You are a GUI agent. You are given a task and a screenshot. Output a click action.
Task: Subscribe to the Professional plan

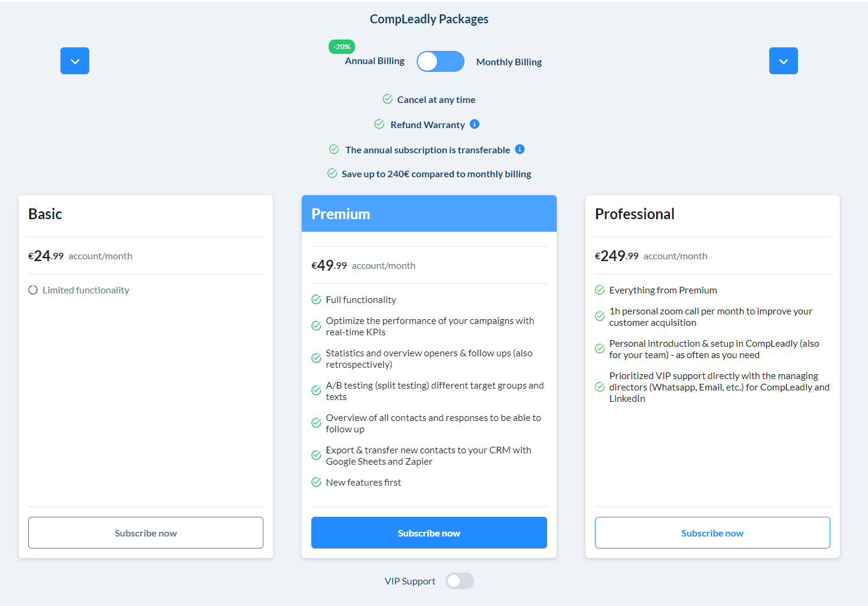tap(712, 533)
